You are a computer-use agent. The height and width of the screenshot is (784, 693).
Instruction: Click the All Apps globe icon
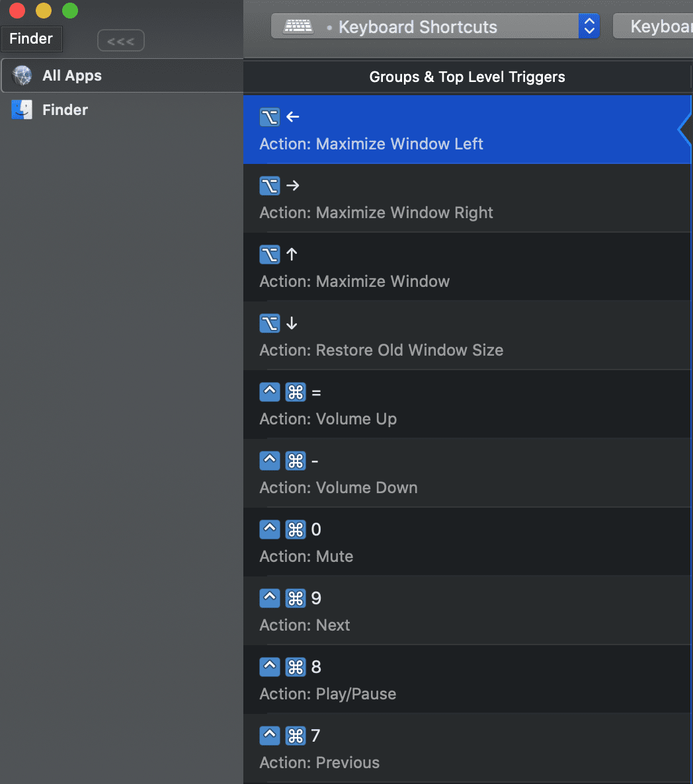pyautogui.click(x=22, y=75)
